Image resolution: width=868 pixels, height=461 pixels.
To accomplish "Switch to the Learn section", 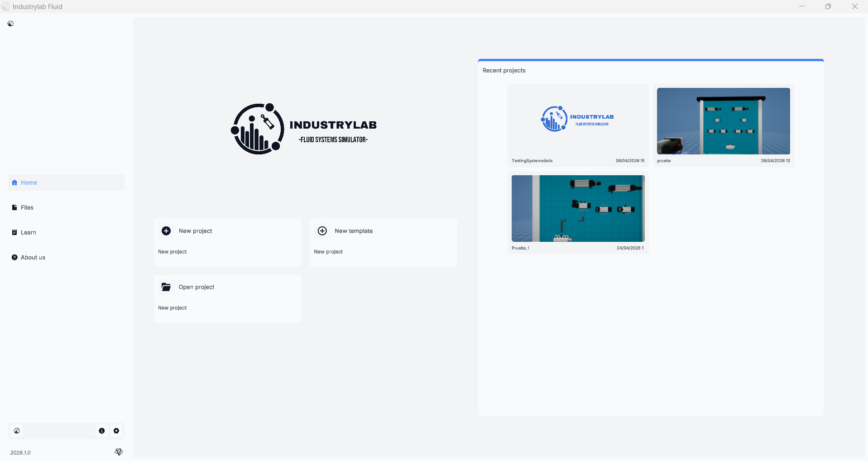I will (x=66, y=232).
